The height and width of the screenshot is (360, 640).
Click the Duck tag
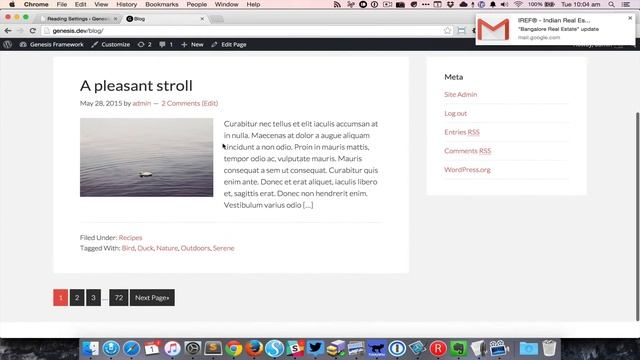(145, 248)
